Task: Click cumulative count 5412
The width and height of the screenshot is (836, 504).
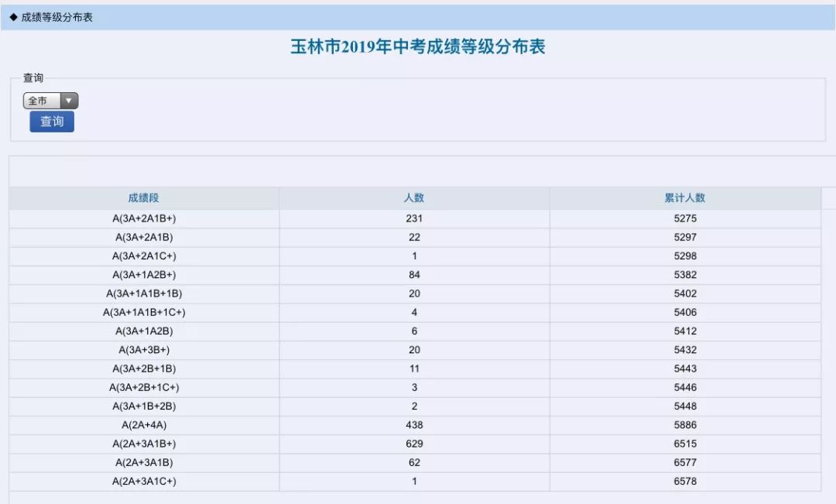Action: pyautogui.click(x=685, y=331)
